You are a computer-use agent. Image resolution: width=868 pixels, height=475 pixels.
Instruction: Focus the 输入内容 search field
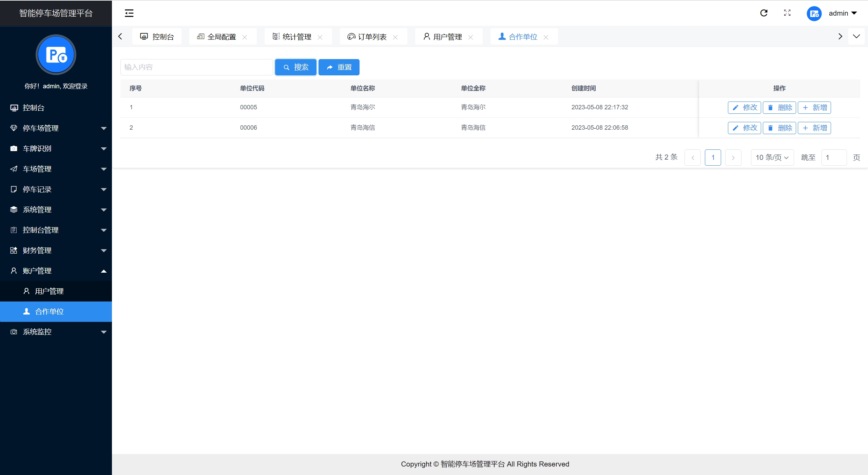point(196,67)
